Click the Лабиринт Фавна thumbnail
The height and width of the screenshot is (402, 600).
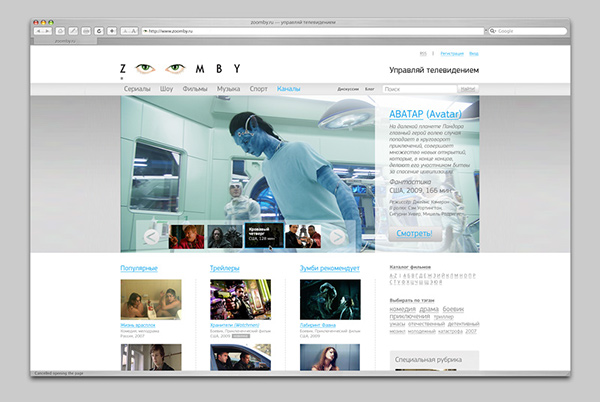click(x=330, y=299)
